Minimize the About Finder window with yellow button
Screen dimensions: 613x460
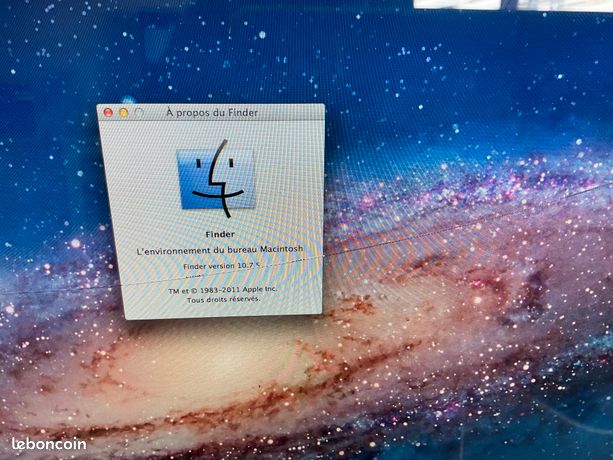[124, 113]
